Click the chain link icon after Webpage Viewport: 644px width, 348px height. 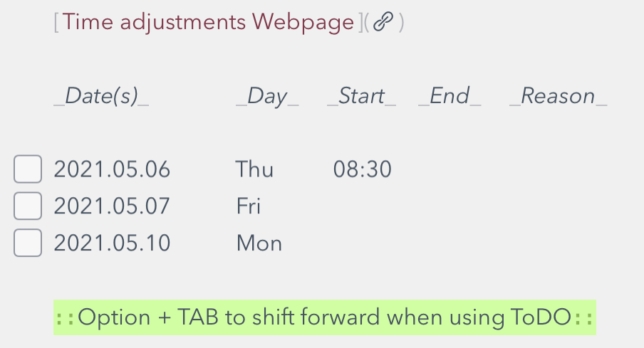click(x=383, y=22)
